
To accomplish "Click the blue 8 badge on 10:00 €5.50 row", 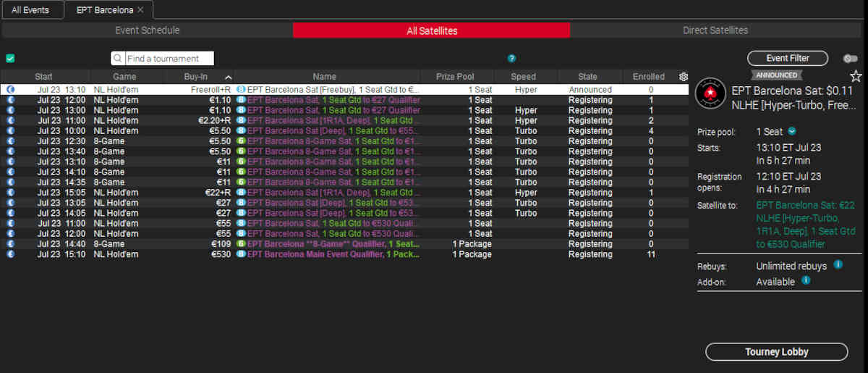I will pos(241,131).
